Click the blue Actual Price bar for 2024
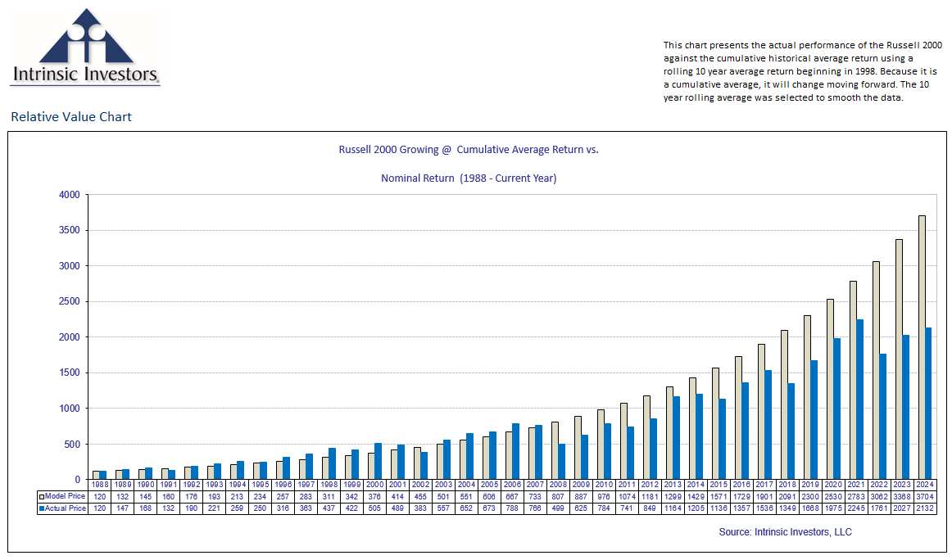 coord(928,404)
